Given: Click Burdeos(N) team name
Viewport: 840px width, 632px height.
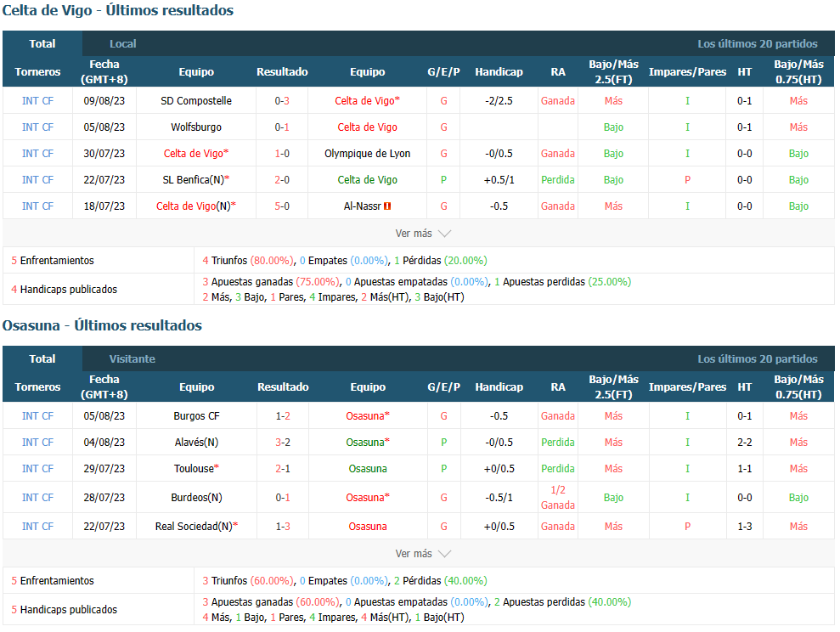Looking at the screenshot, I should coord(196,498).
